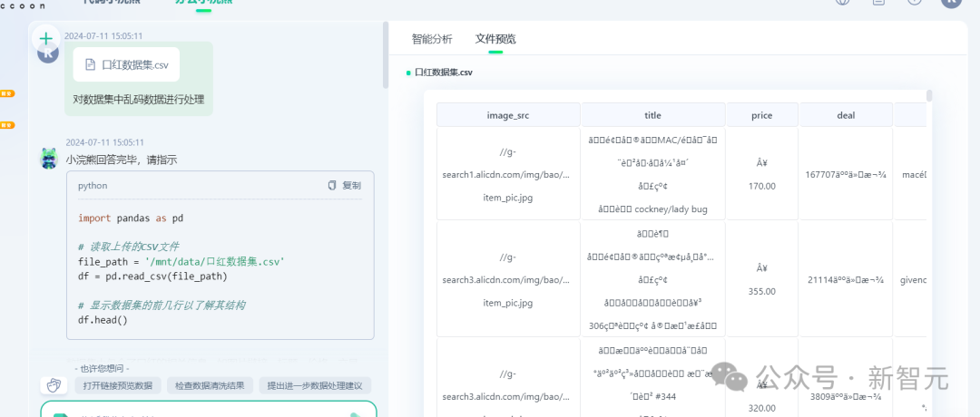Click the mask icon beside the suggestion chips
This screenshot has height=417, width=980.
tap(54, 385)
